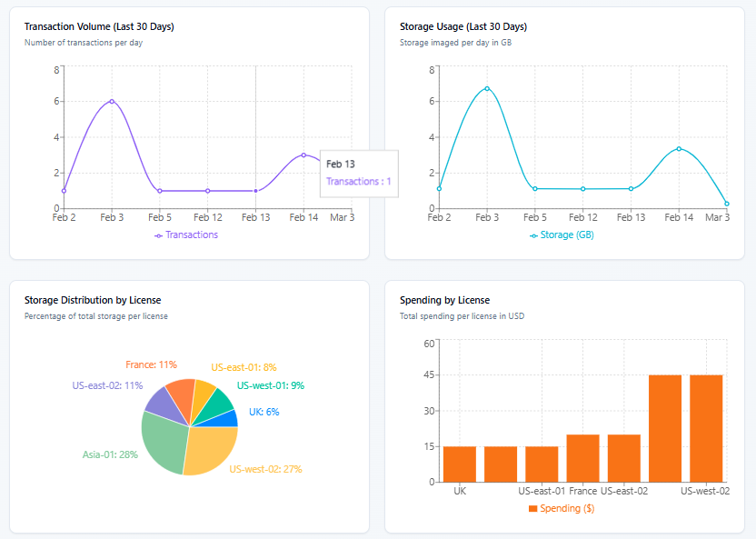Click the Feb 13 data point showing Transactions : 1
This screenshot has height=539, width=756.
(x=257, y=191)
